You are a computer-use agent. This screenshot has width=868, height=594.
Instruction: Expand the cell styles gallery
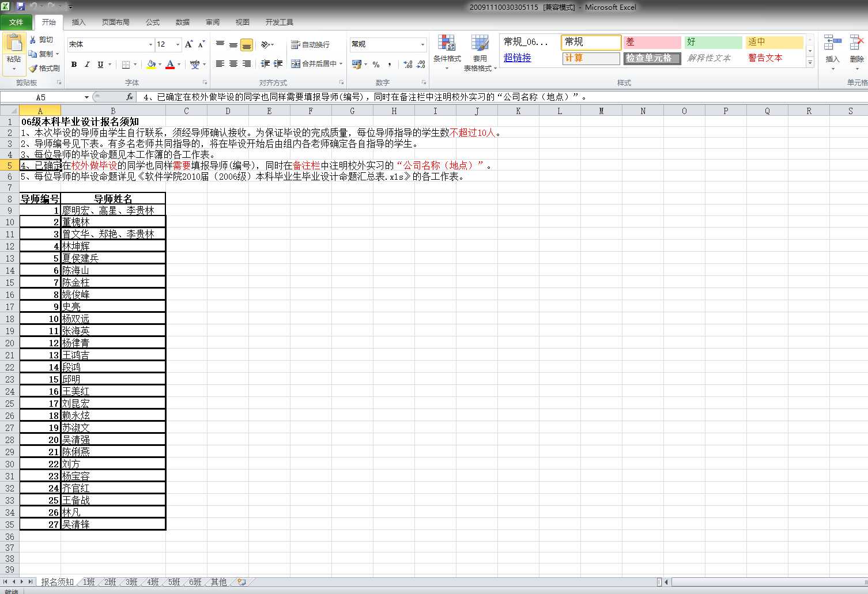(810, 62)
